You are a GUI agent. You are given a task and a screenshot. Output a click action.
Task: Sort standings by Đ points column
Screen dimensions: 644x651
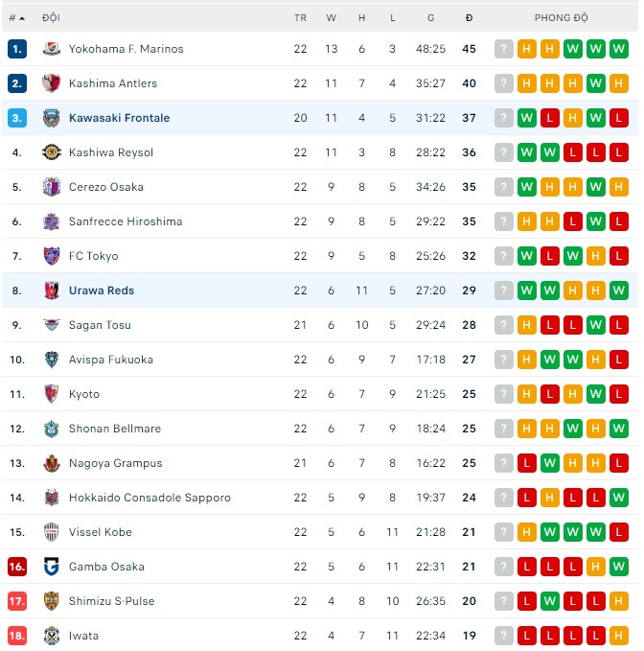click(469, 18)
